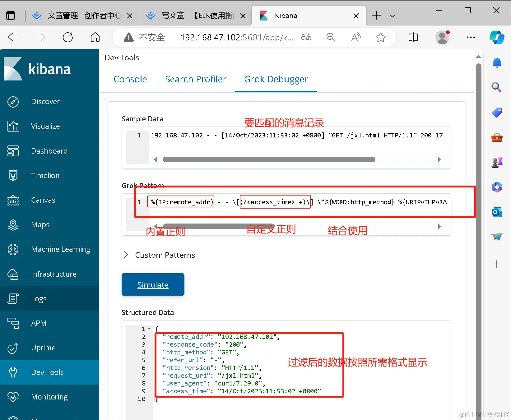511x420 pixels.
Task: Open a new browser tab
Action: [x=377, y=16]
